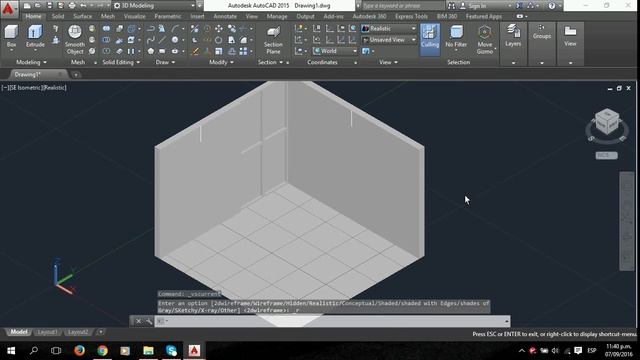The image size is (640, 360).
Task: Expand the Modeling panel
Action: click(31, 62)
